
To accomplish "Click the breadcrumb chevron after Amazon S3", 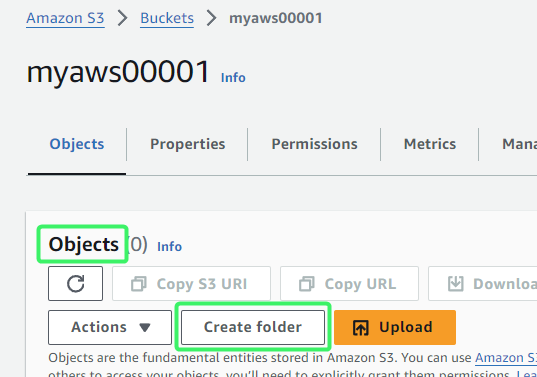I will tap(122, 18).
